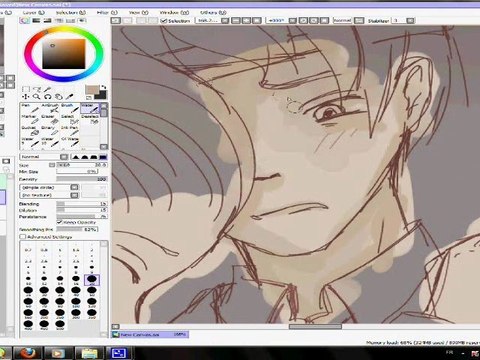Activate the zoom magnifier tool

tap(37, 97)
